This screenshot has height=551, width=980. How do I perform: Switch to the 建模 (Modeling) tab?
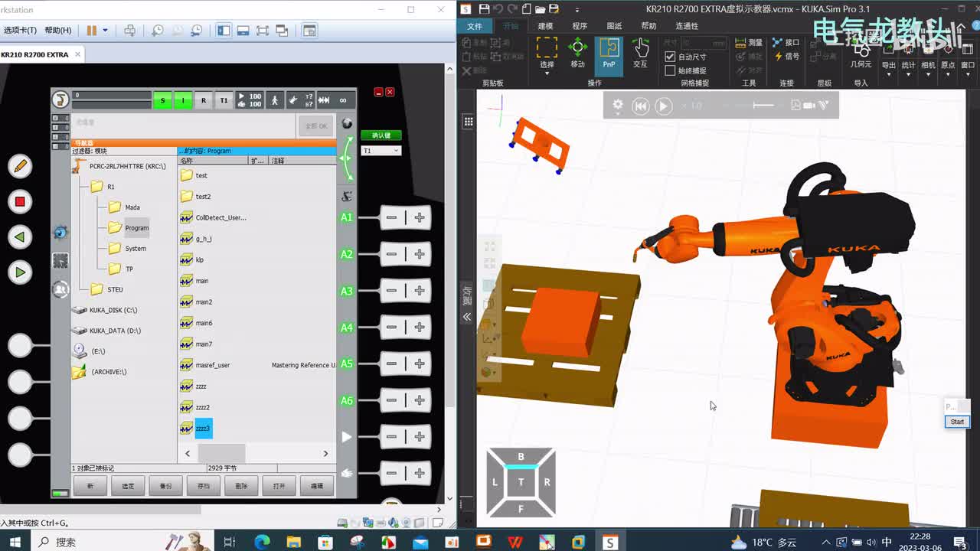tap(545, 26)
